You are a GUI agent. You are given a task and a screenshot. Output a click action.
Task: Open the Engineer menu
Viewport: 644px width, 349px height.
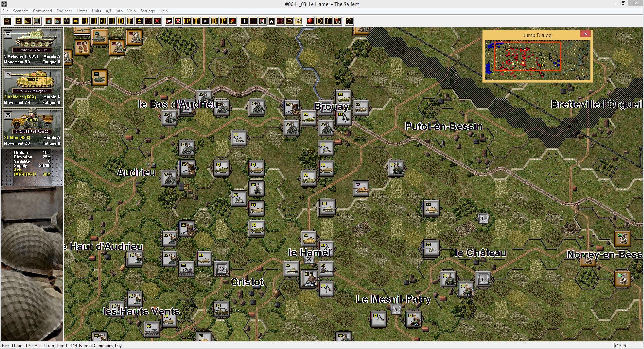[x=64, y=11]
